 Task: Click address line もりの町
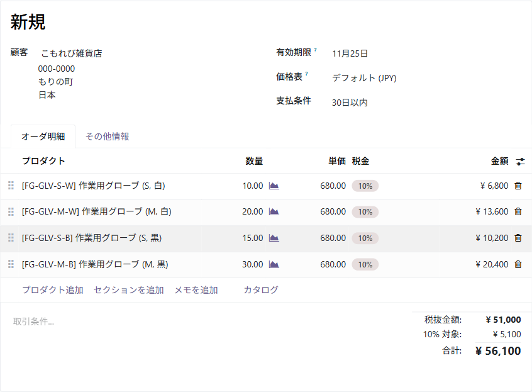[x=55, y=82]
